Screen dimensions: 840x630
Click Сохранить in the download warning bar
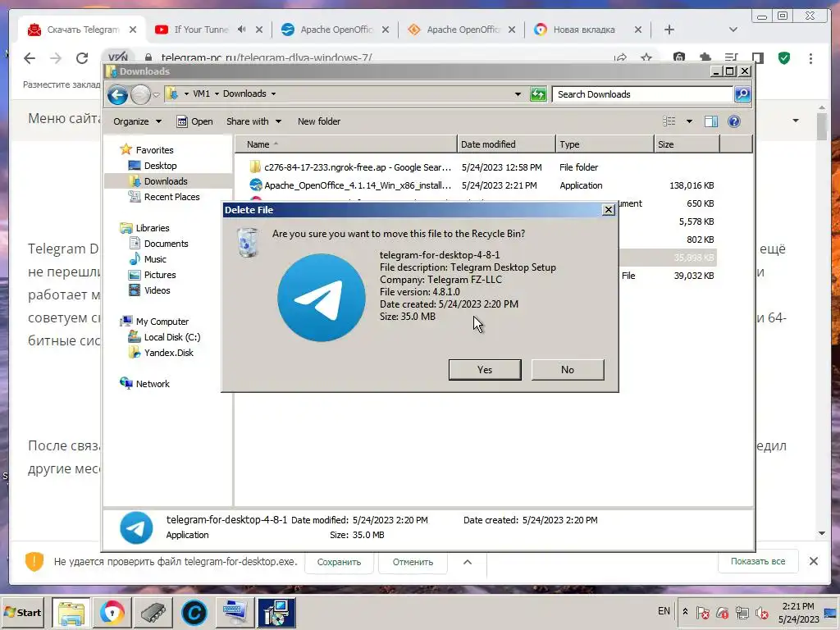click(x=339, y=562)
